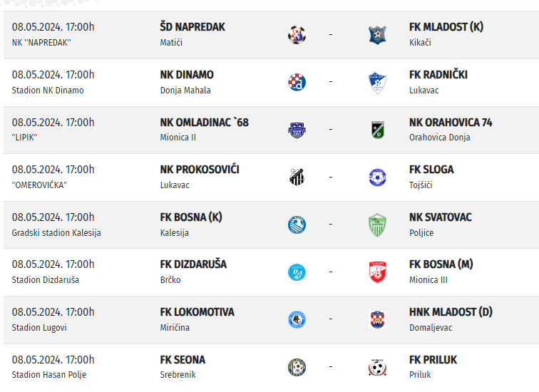
Task: Click the NK Orahovica 74 club crest
Action: point(377,130)
